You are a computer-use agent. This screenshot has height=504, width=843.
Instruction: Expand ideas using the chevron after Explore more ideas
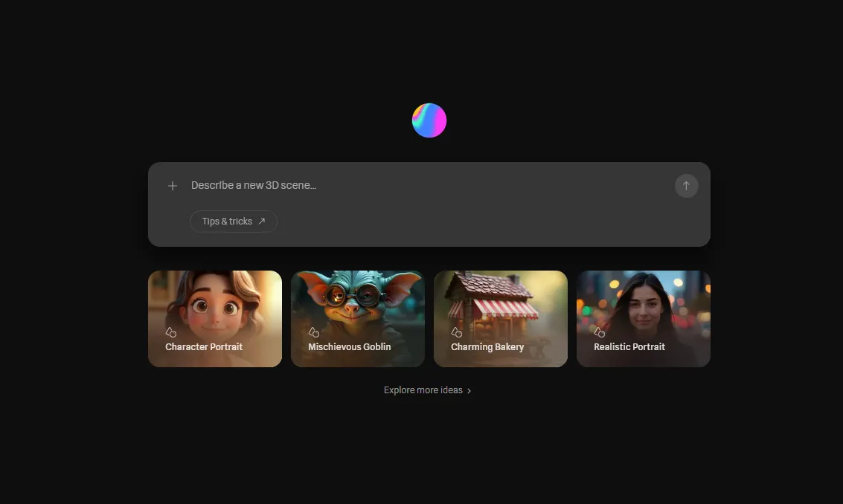[469, 391]
